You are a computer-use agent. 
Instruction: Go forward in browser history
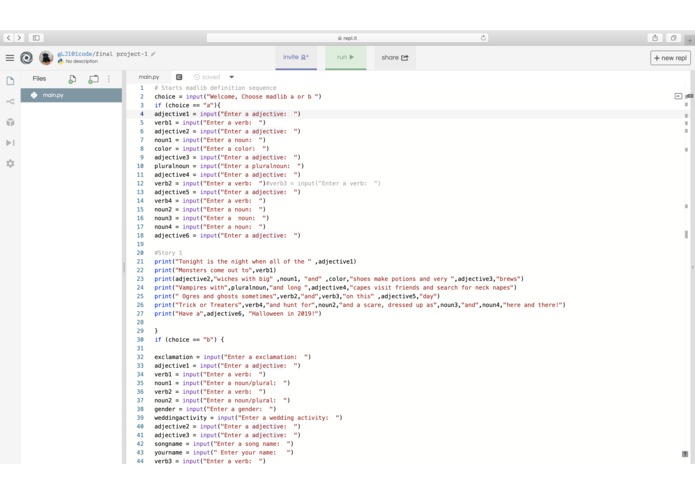pos(19,38)
